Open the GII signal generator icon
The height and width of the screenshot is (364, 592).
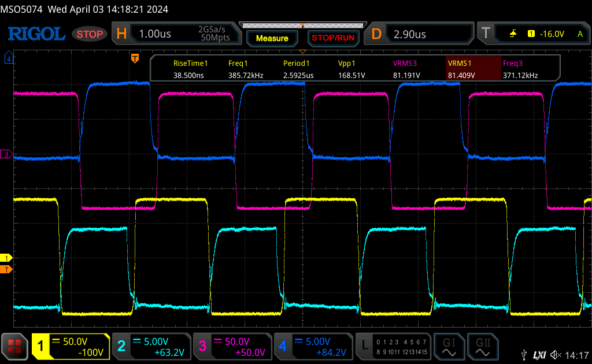[483, 347]
